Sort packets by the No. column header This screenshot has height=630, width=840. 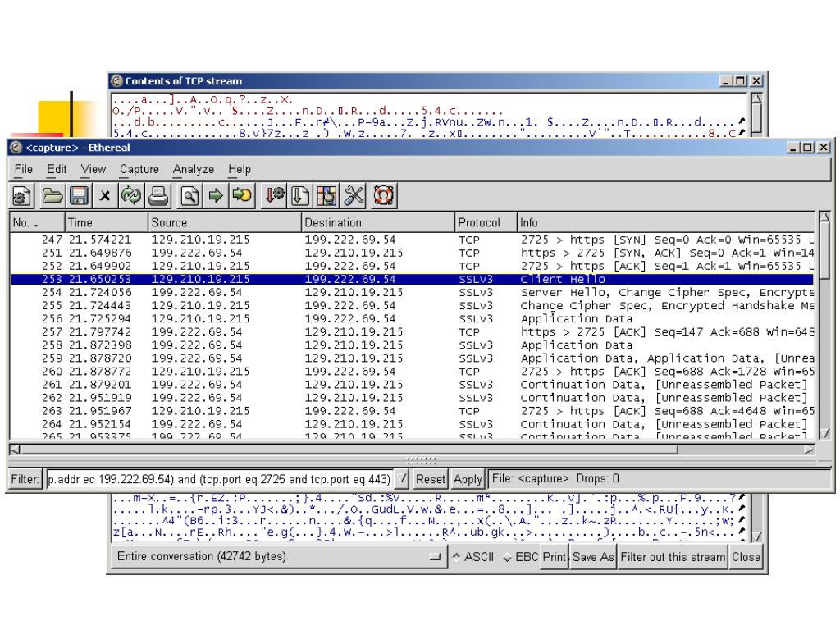point(37,222)
